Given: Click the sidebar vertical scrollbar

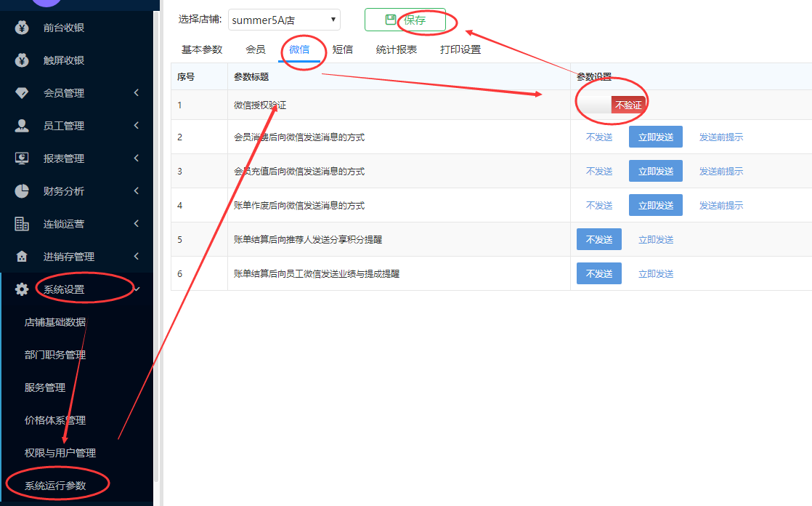Looking at the screenshot, I should 156,246.
